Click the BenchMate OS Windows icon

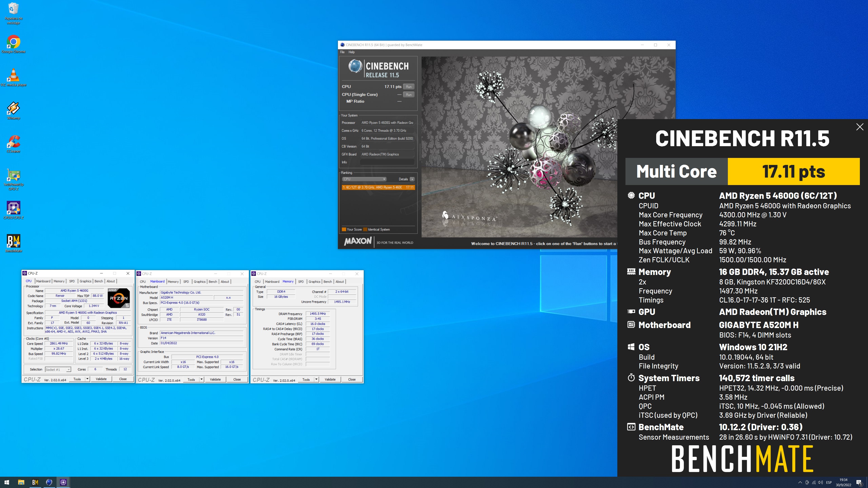point(631,347)
